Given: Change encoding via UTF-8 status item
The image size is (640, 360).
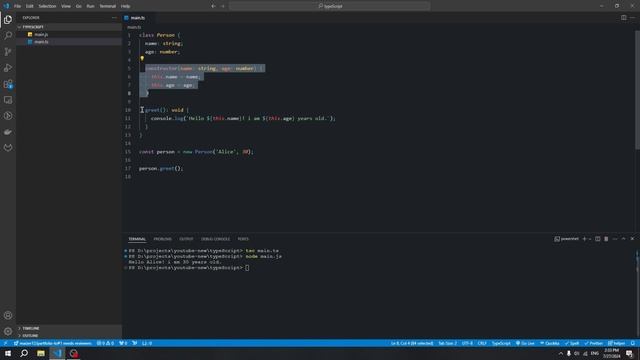Looking at the screenshot, I should point(467,343).
